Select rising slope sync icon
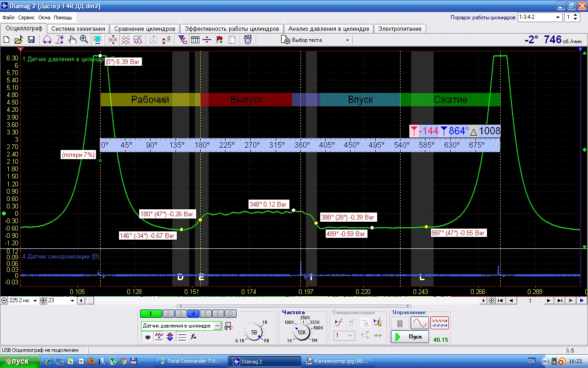Viewport: 588px width, 368px height. [352, 322]
